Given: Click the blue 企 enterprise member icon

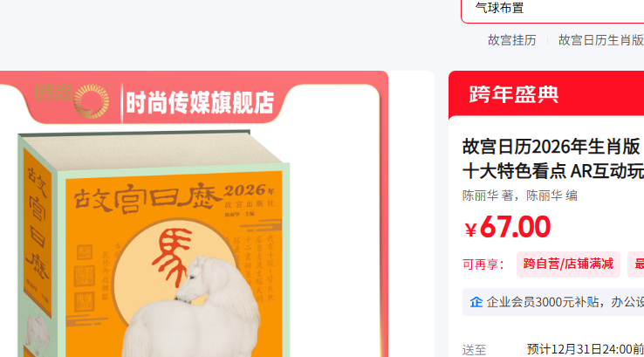Looking at the screenshot, I should click(476, 302).
